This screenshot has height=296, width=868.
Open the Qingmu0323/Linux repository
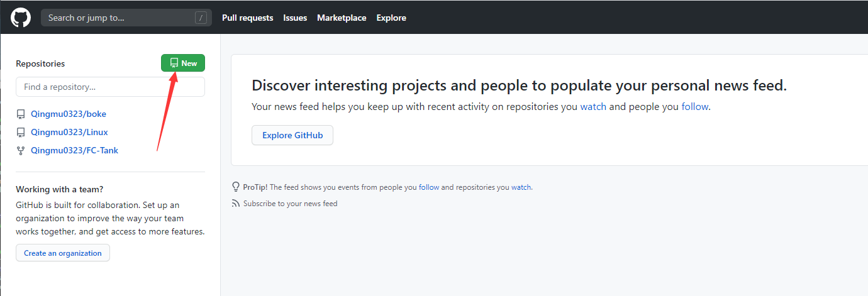[69, 133]
